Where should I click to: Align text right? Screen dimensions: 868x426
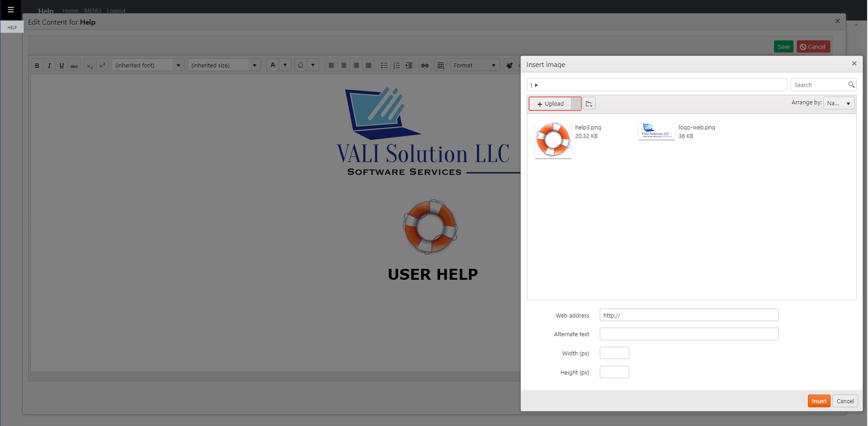click(x=356, y=66)
